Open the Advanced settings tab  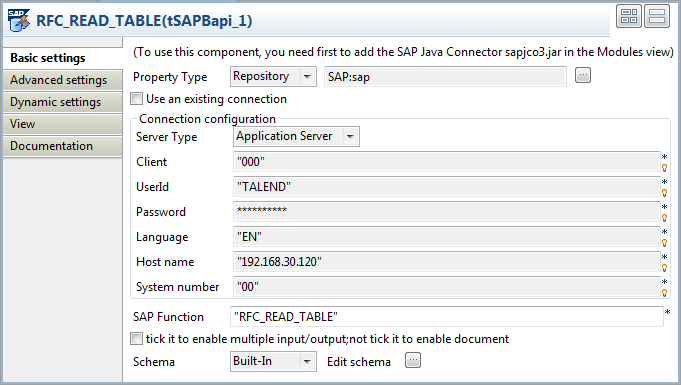tap(63, 80)
